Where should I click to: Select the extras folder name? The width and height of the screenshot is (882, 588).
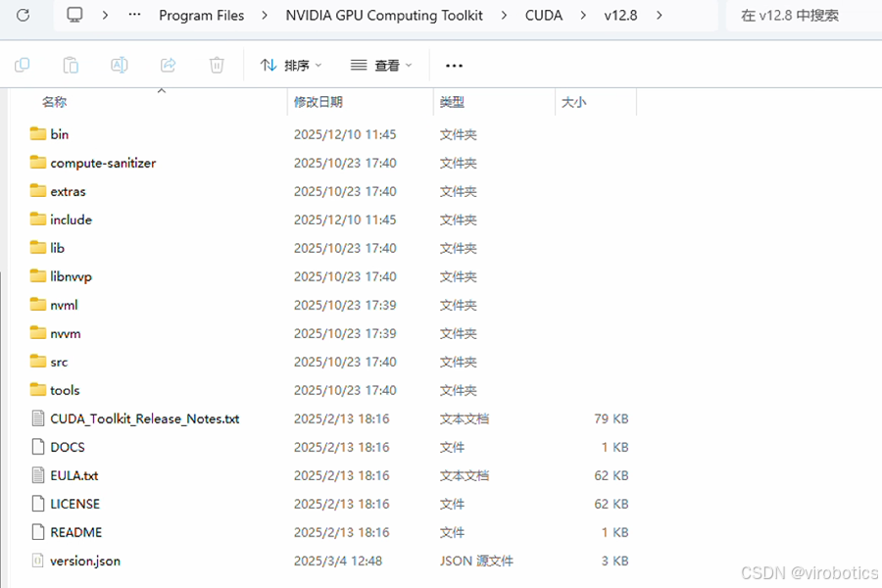68,191
